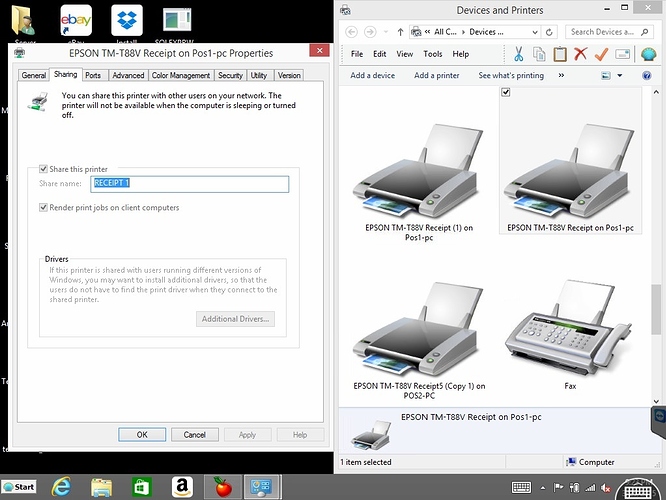Open the Tools menu
The width and height of the screenshot is (666, 500).
pos(433,54)
